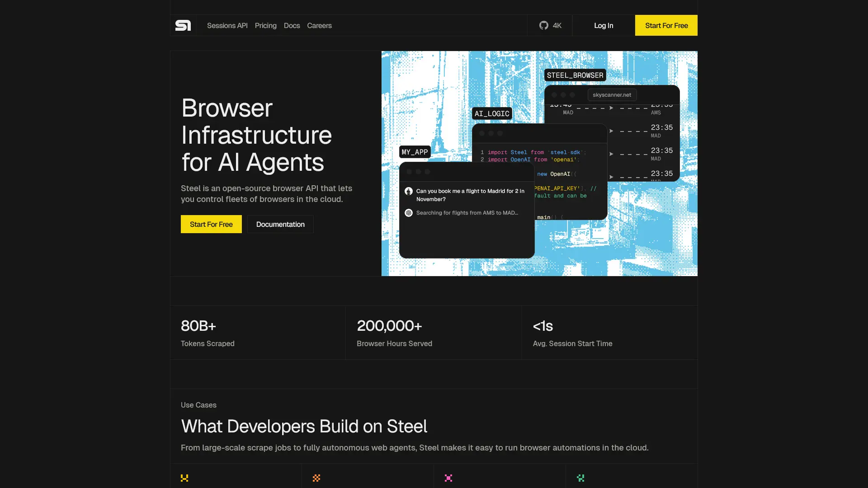Open the Documentation page
This screenshot has height=488, width=868.
click(280, 224)
